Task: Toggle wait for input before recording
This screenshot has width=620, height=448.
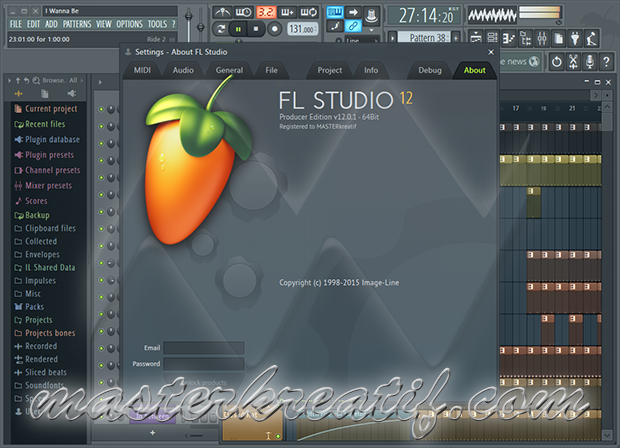Action: [244, 12]
